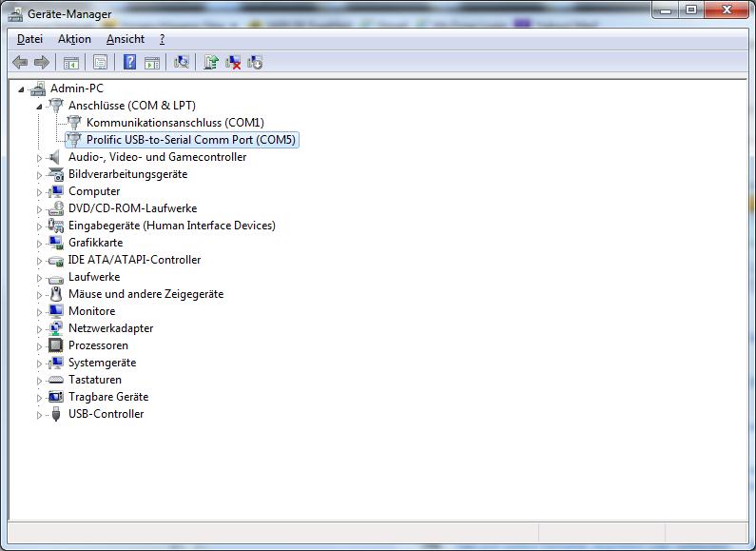Image resolution: width=756 pixels, height=551 pixels.
Task: Click the Update driver software icon
Action: (211, 62)
